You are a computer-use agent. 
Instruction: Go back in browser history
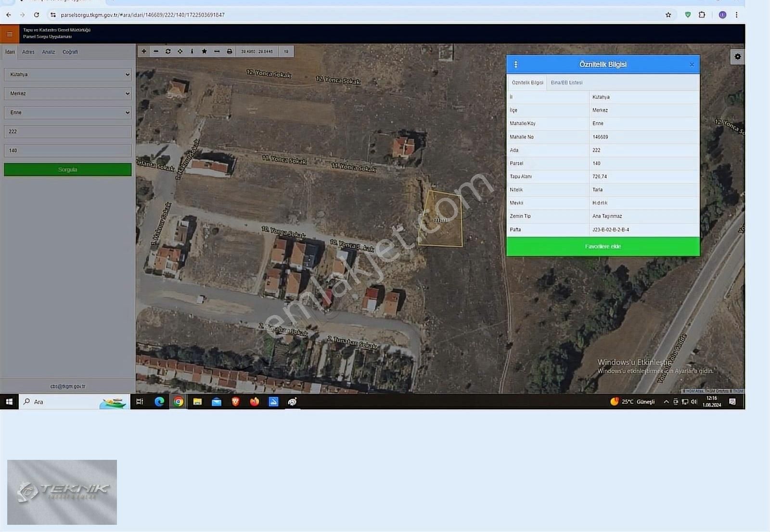click(9, 15)
